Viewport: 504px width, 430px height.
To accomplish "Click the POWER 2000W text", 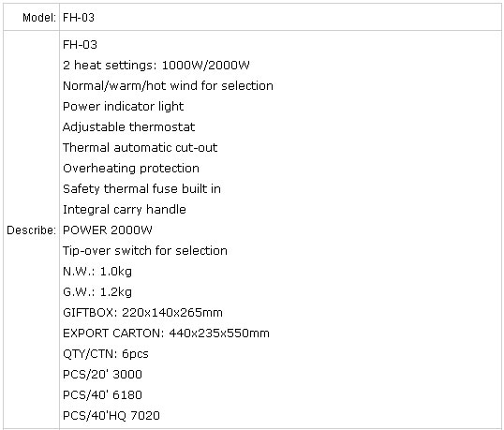I will click(108, 230).
